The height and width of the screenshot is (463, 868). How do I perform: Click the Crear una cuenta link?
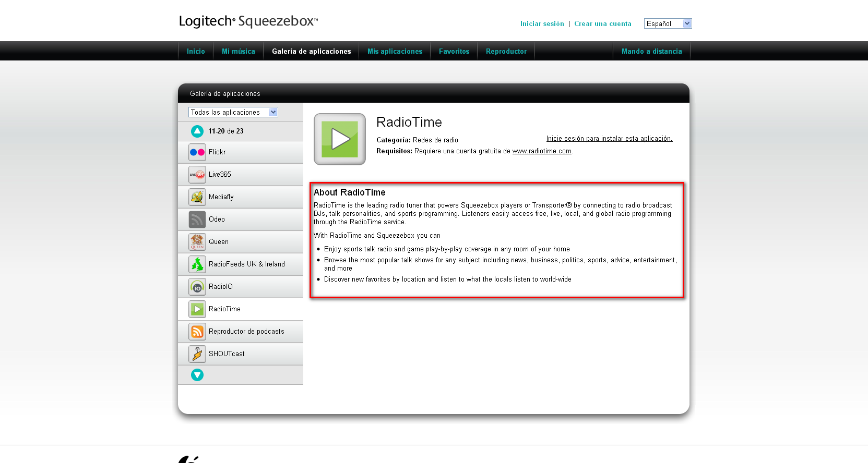pyautogui.click(x=602, y=24)
